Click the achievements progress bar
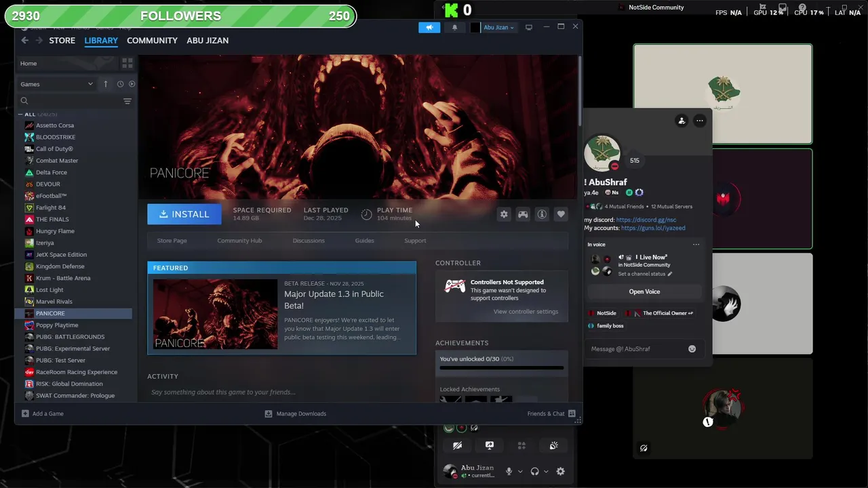Viewport: 868px width, 488px height. pos(501,368)
